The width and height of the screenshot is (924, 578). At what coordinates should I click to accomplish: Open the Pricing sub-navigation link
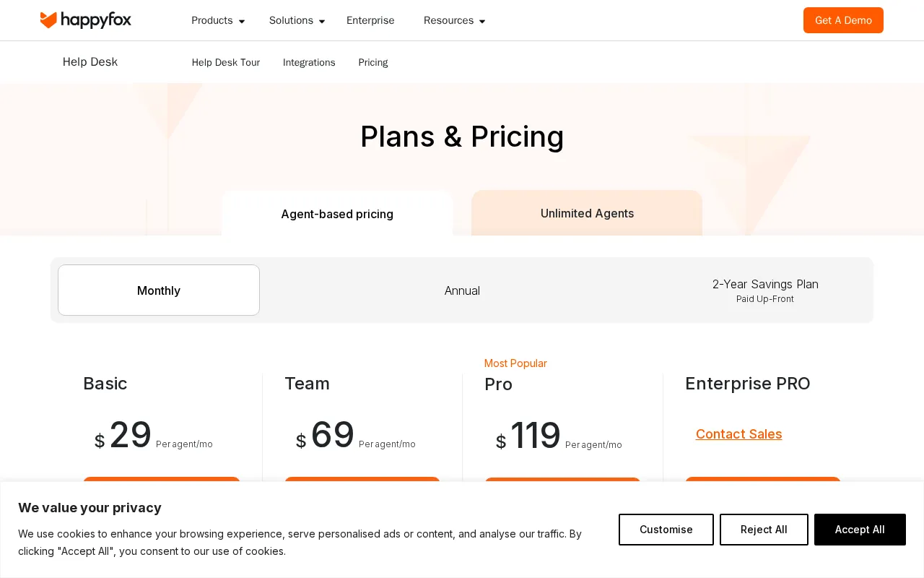coord(373,62)
